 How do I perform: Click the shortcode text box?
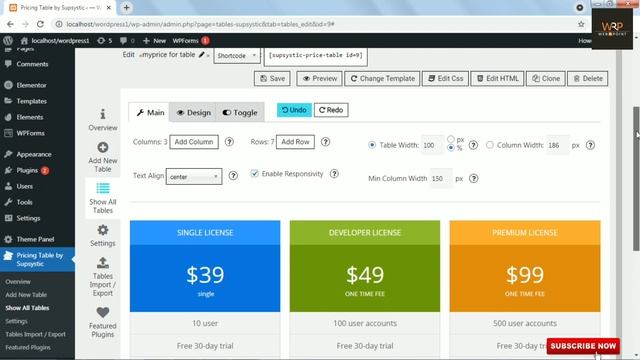click(316, 56)
